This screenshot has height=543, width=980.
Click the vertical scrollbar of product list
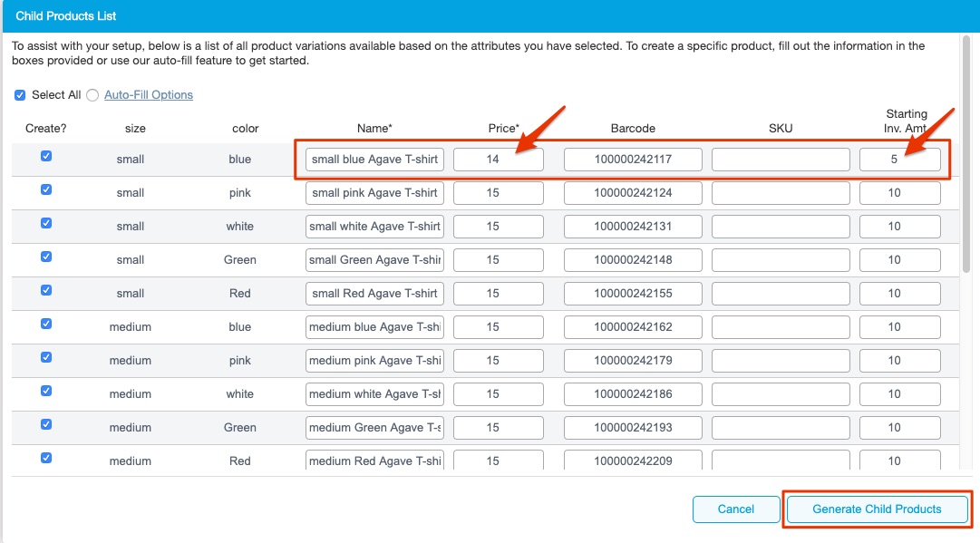coord(966,181)
